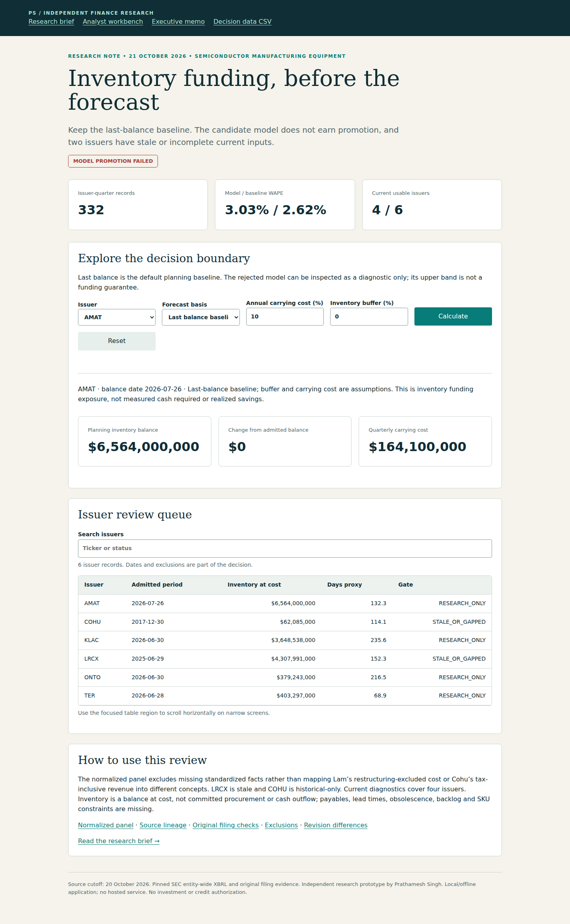The image size is (570, 924).
Task: Click KLAC's RESEARCH_ONLY gate status
Action: [x=462, y=640]
